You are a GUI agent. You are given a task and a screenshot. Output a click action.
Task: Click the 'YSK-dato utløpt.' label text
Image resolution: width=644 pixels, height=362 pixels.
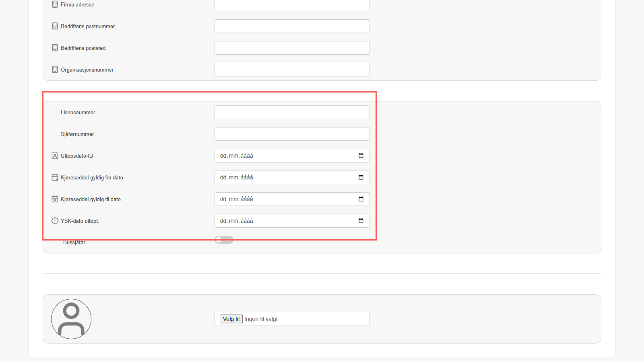click(80, 221)
